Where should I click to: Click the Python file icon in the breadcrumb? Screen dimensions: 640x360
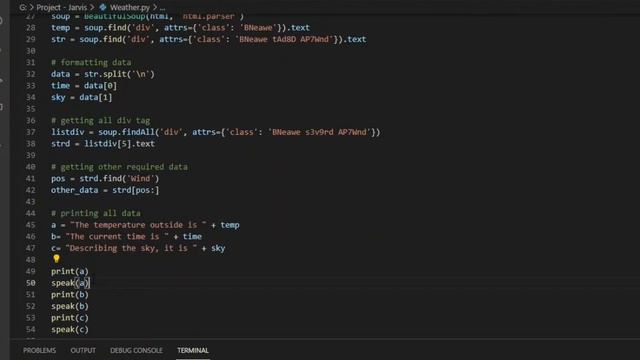click(103, 7)
